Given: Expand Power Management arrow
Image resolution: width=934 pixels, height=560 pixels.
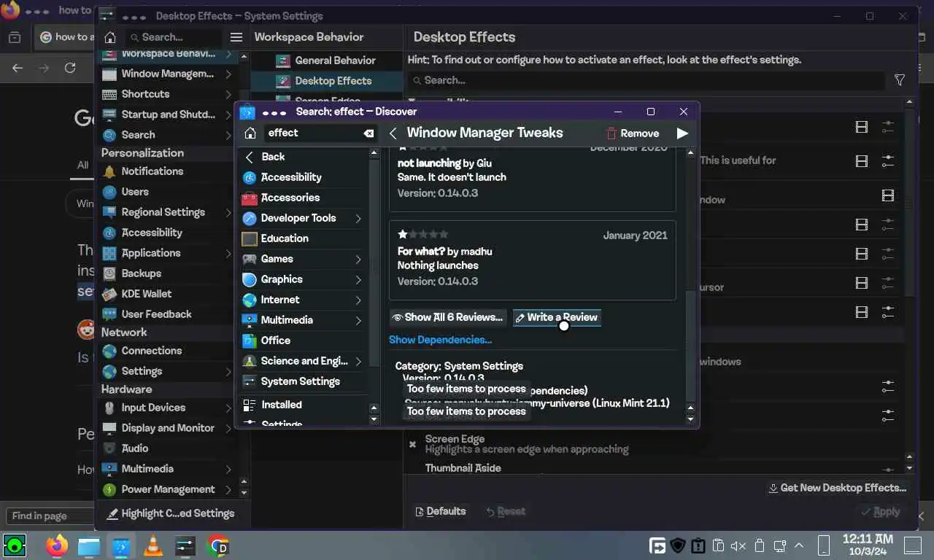Looking at the screenshot, I should 228,489.
